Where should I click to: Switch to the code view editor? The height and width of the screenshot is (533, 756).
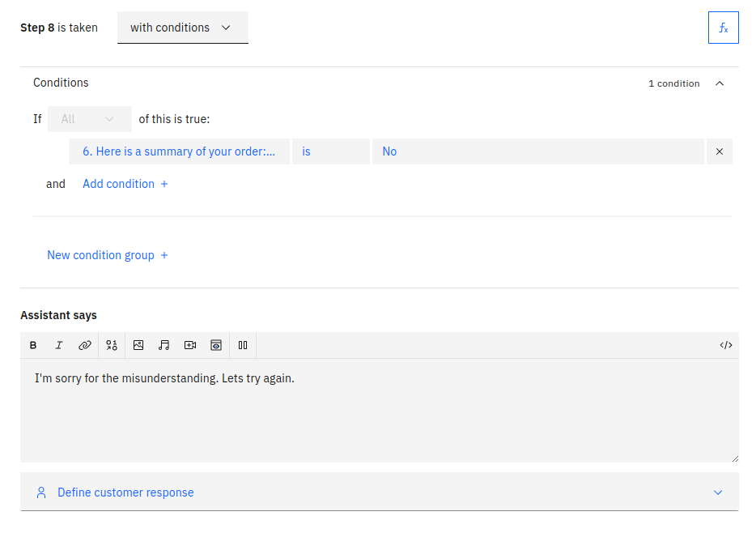(725, 345)
